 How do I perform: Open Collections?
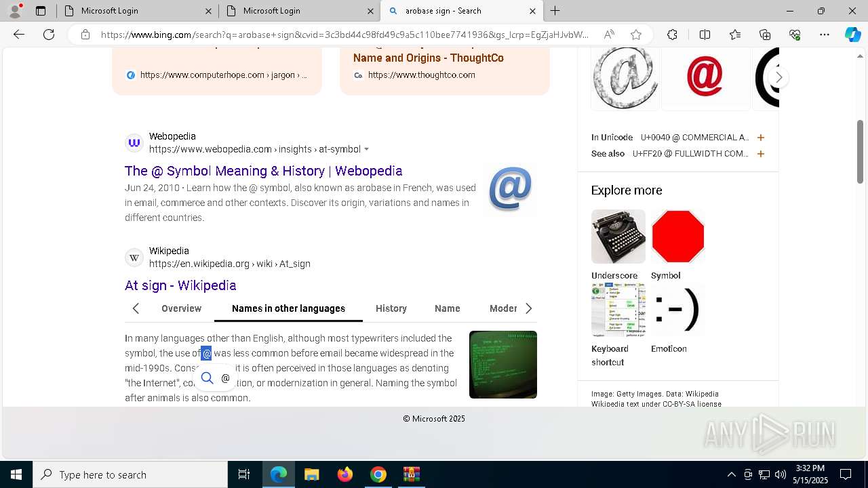[765, 35]
